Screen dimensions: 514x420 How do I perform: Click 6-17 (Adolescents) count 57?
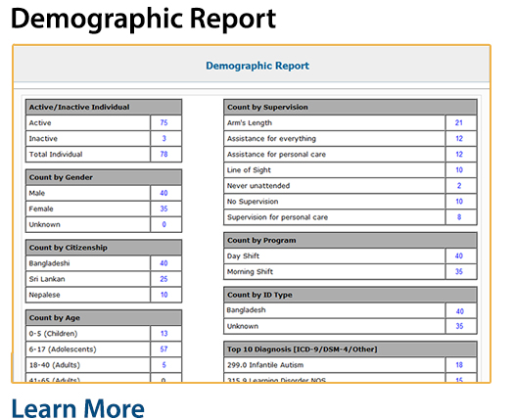pyautogui.click(x=164, y=349)
